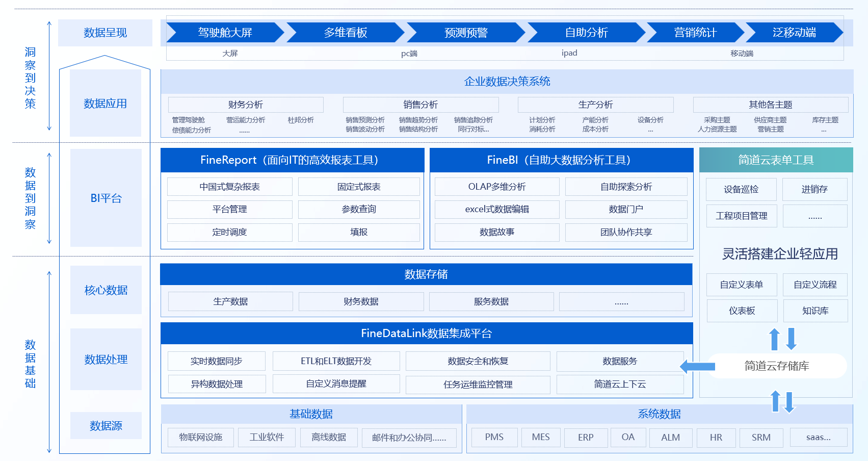Click the 数据处理 layer label
Screen dimensions: 868x461
tap(106, 360)
